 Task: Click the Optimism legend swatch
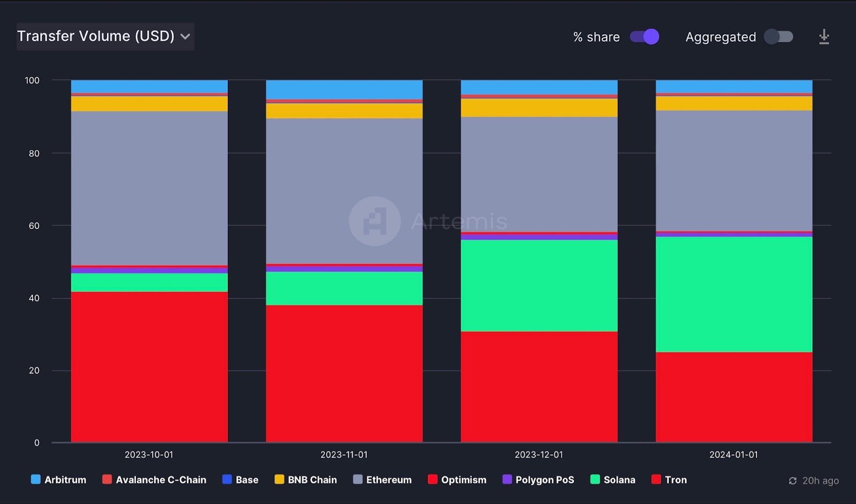433,479
